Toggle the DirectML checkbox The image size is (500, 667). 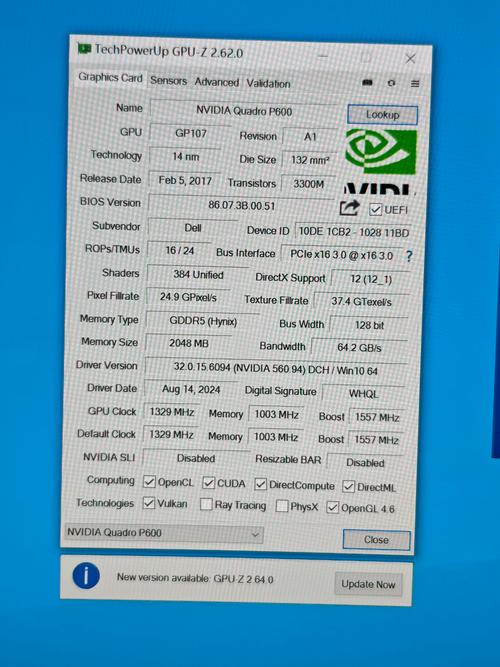[349, 486]
